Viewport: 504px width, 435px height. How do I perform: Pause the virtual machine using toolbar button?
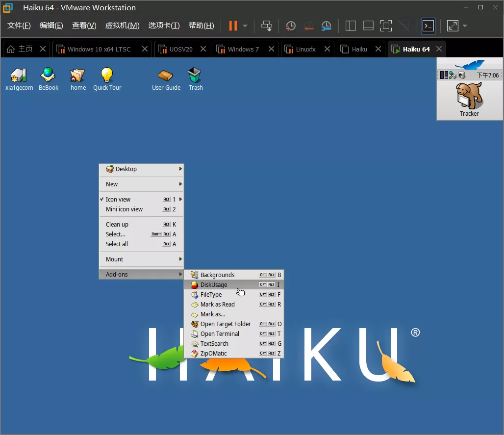coord(233,26)
